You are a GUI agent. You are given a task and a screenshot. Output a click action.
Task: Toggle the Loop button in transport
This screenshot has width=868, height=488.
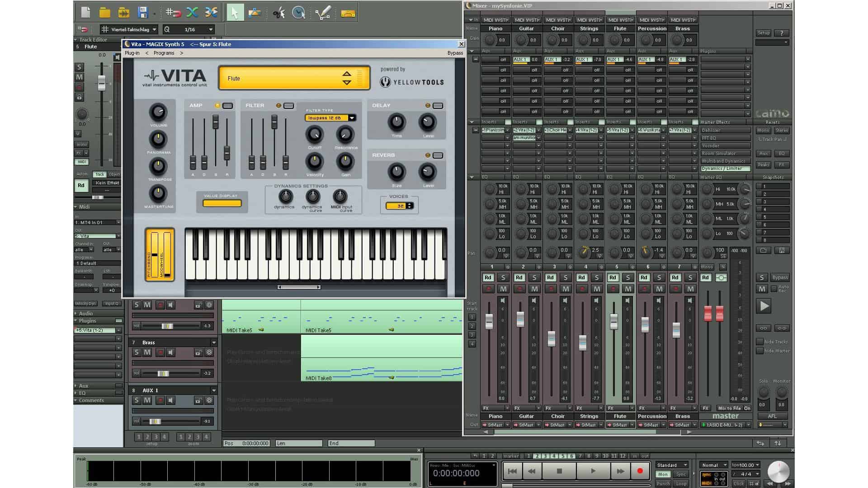681,483
